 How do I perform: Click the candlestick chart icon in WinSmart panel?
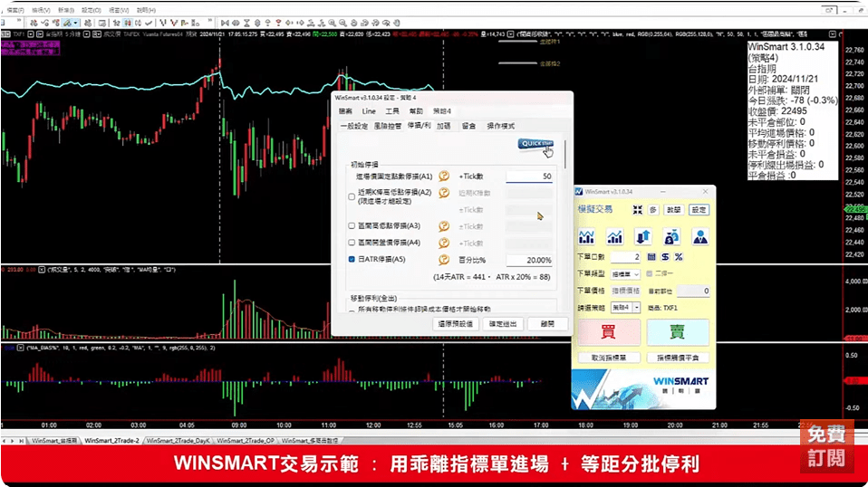pyautogui.click(x=586, y=237)
